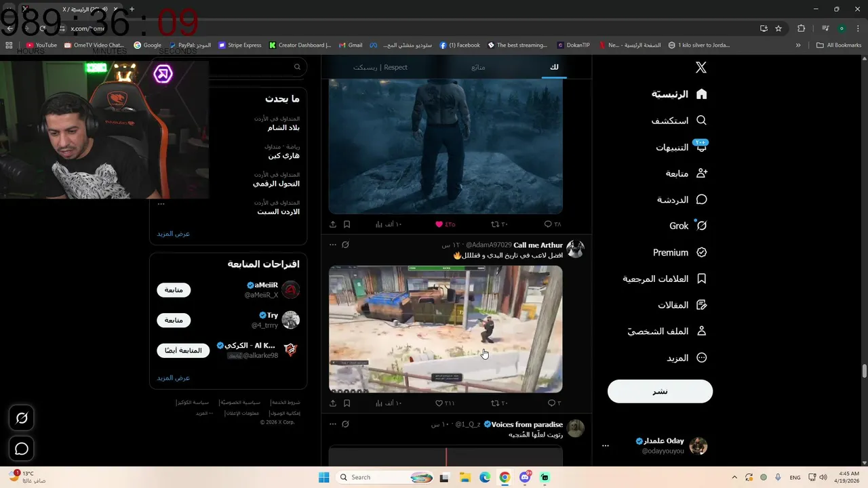Follow back the الكركي Al K... account
The image size is (868, 488).
click(x=183, y=350)
